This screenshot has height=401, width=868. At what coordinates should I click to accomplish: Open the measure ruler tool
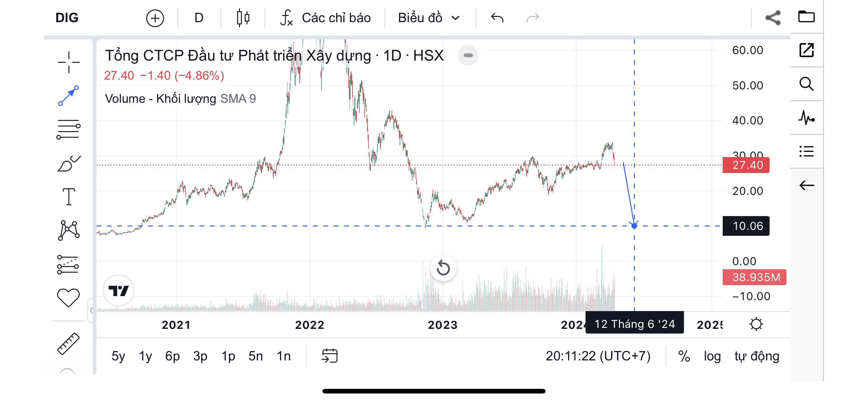pos(69,344)
